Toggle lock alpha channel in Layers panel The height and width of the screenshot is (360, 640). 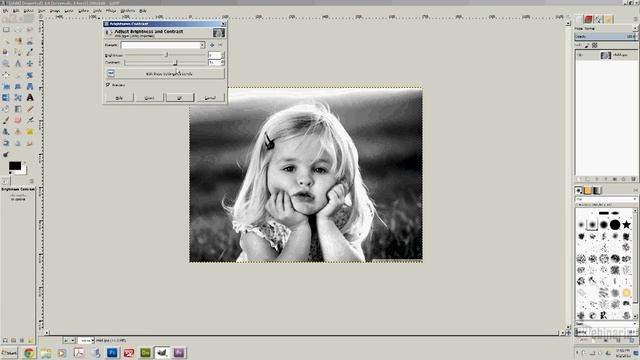pos(595,45)
